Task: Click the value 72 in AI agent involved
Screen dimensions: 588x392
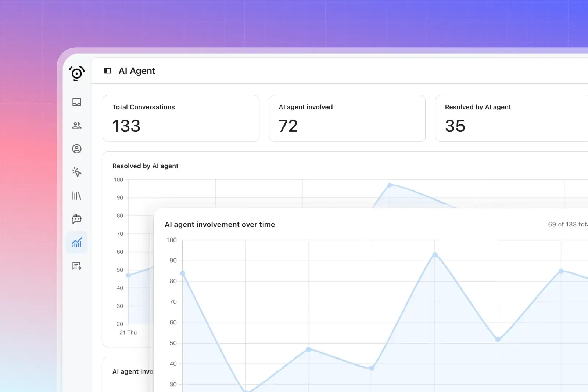Action: [x=288, y=126]
